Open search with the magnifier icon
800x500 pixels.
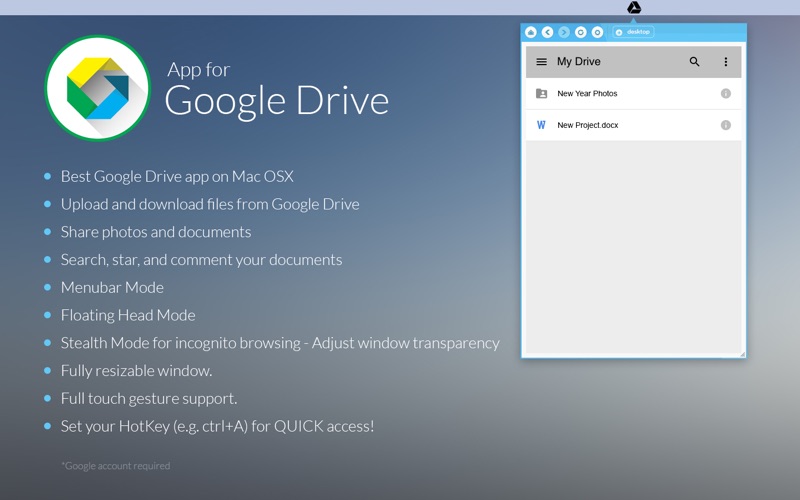[694, 62]
